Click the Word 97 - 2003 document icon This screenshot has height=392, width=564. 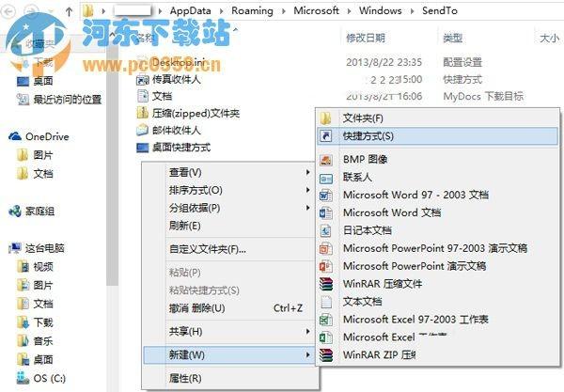tap(326, 195)
